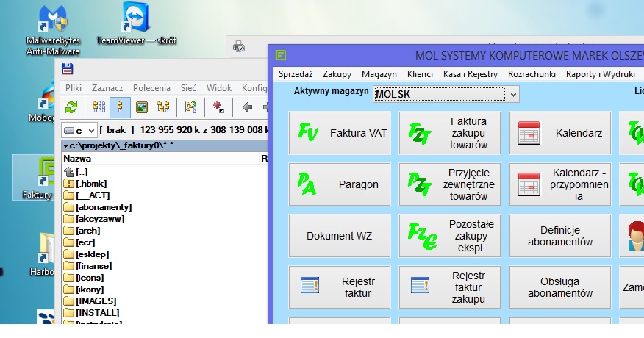The width and height of the screenshot is (644, 338).
Task: Click the invert selection icon in toolbar
Action: (190, 107)
